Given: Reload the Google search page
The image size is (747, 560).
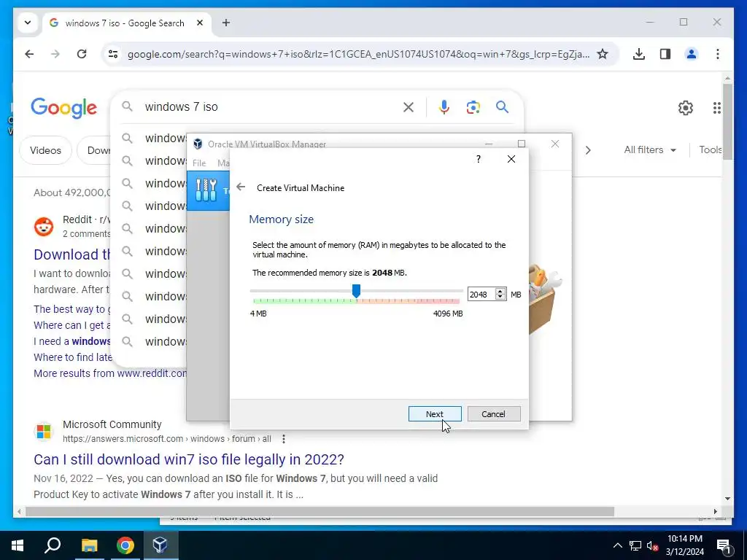Looking at the screenshot, I should pyautogui.click(x=82, y=54).
